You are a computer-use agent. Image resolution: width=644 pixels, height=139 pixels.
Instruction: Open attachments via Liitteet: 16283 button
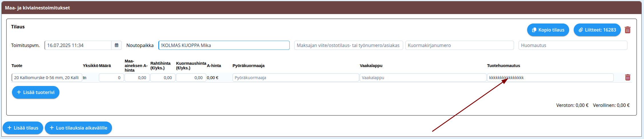coord(597,30)
